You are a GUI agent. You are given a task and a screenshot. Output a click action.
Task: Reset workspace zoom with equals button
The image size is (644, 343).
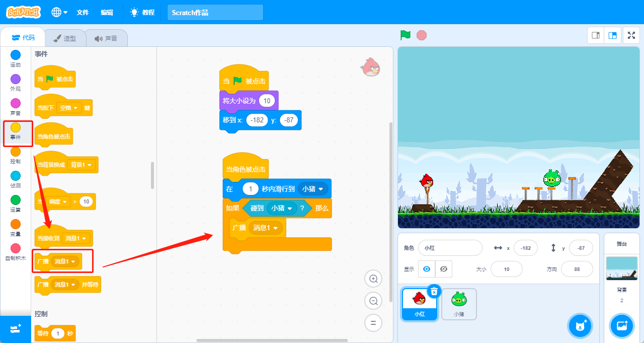(x=373, y=323)
